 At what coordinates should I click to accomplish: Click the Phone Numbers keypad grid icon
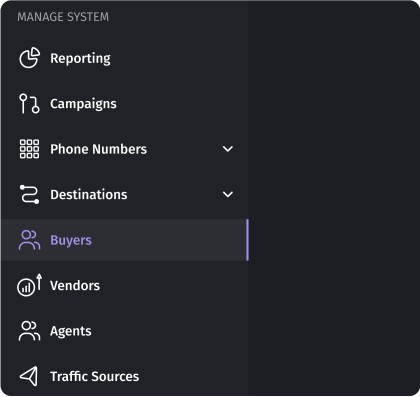click(29, 149)
